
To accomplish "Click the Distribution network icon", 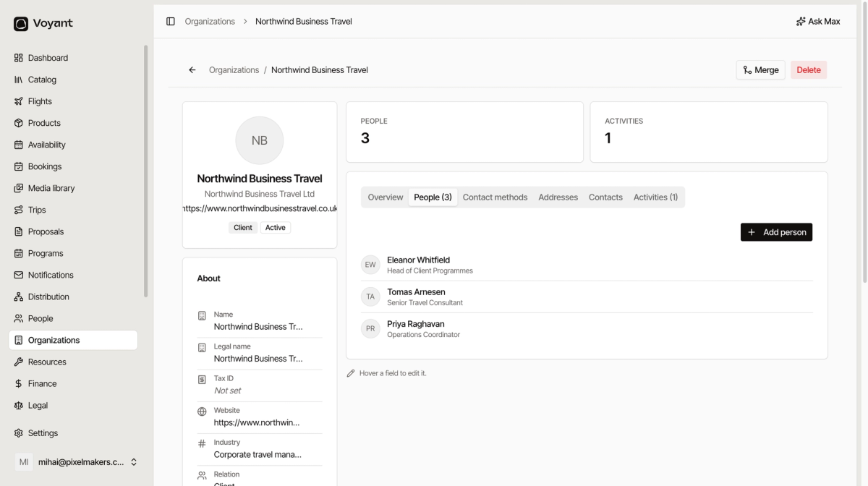I will click(x=19, y=297).
